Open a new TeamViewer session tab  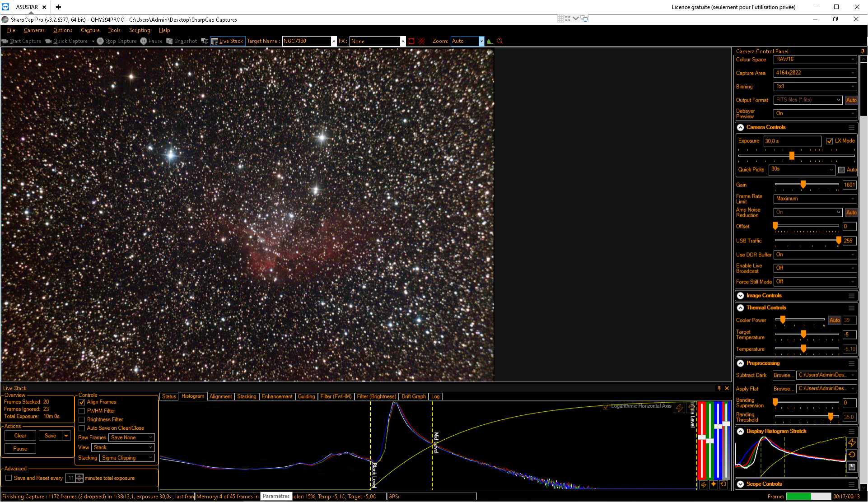pyautogui.click(x=58, y=7)
